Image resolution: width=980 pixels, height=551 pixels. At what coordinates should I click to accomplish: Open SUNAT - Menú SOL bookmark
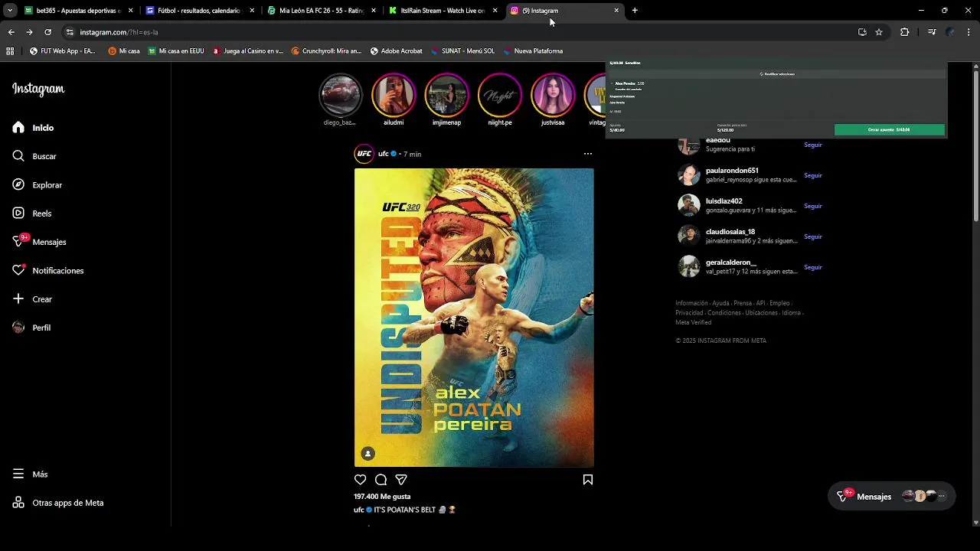tap(462, 51)
